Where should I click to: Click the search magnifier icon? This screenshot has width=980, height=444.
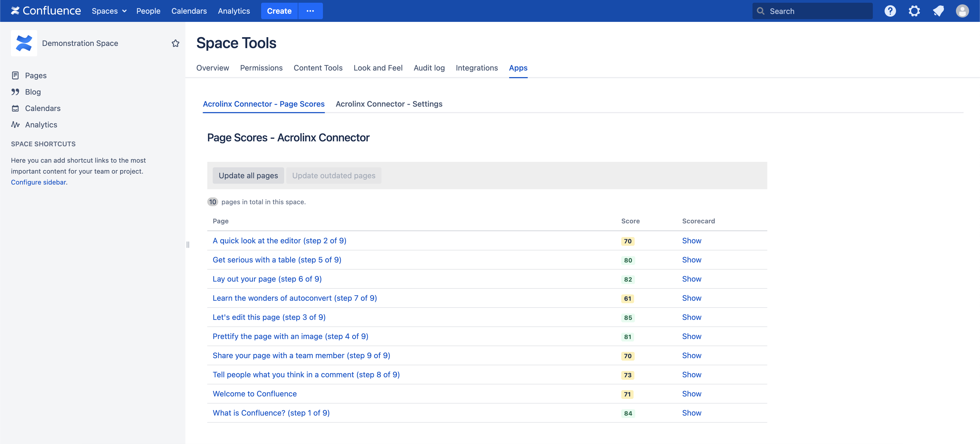point(760,11)
